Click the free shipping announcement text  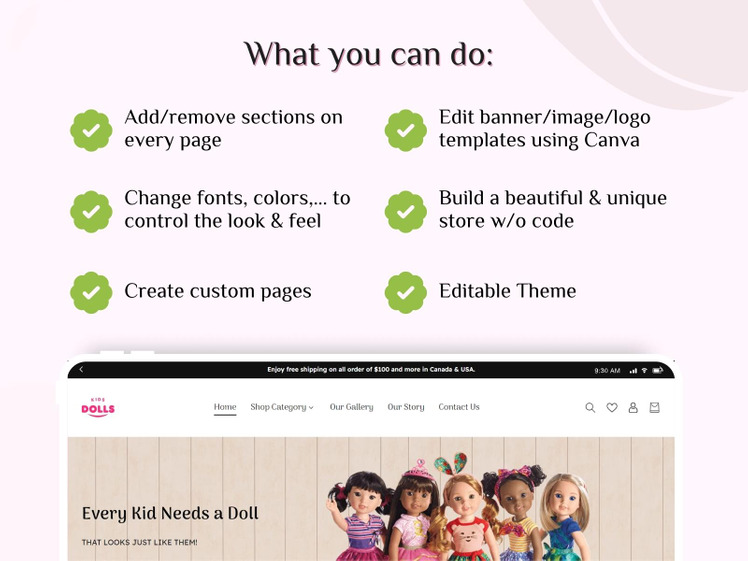(x=371, y=369)
